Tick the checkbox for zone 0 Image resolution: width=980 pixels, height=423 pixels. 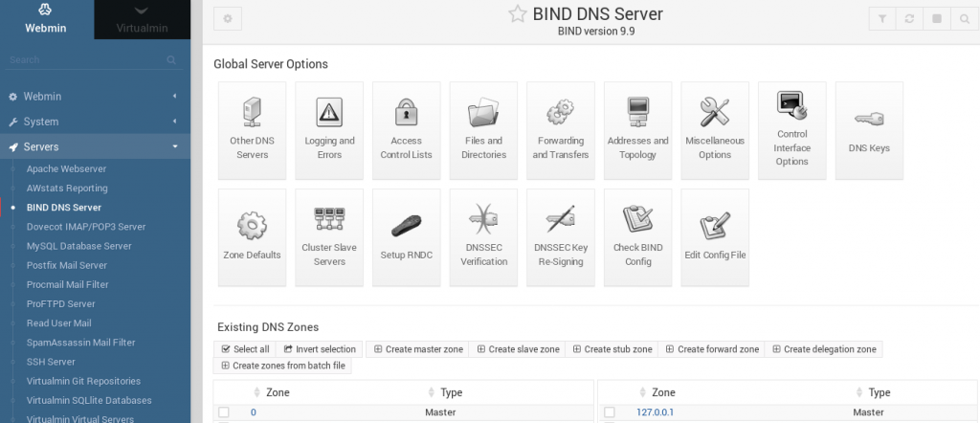[224, 412]
